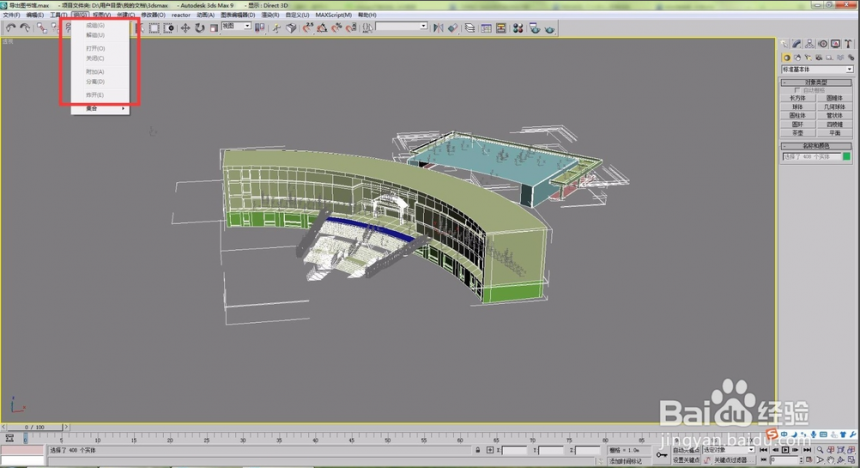Toggle the AutoGrid checkbox

(796, 90)
